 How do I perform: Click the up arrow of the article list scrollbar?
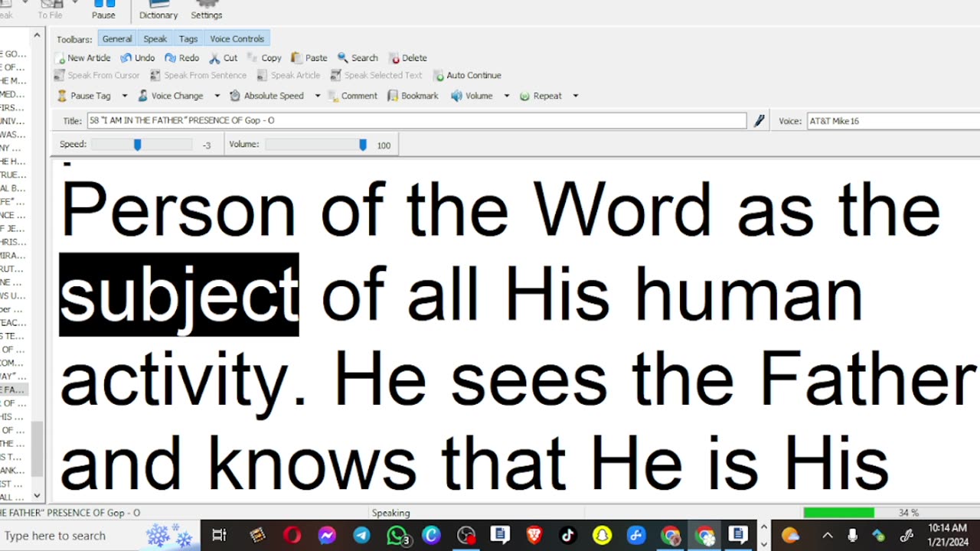click(37, 36)
